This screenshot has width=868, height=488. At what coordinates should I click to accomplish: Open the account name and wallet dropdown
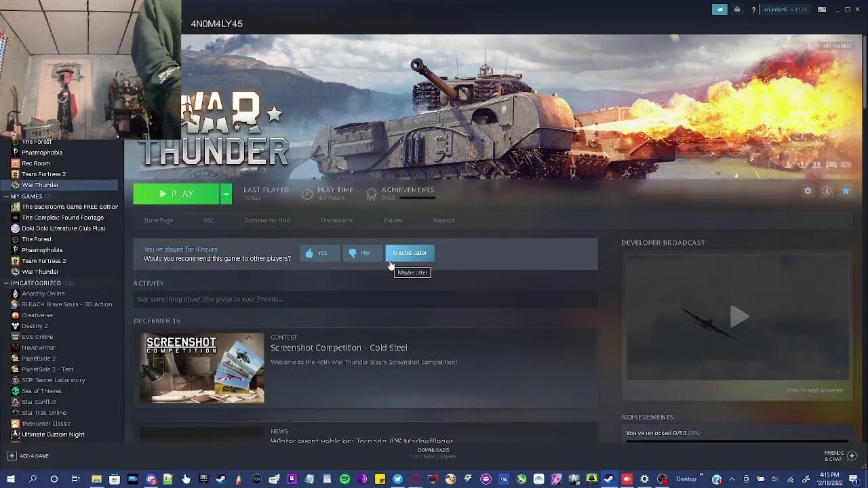(785, 9)
